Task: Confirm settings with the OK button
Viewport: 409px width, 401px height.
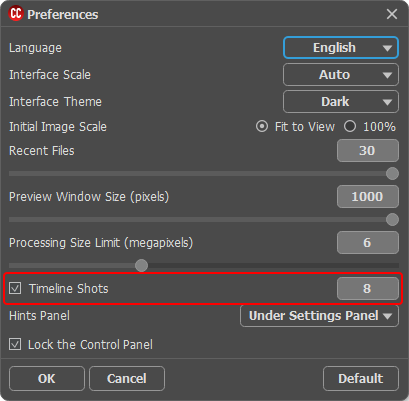Action: (x=47, y=379)
